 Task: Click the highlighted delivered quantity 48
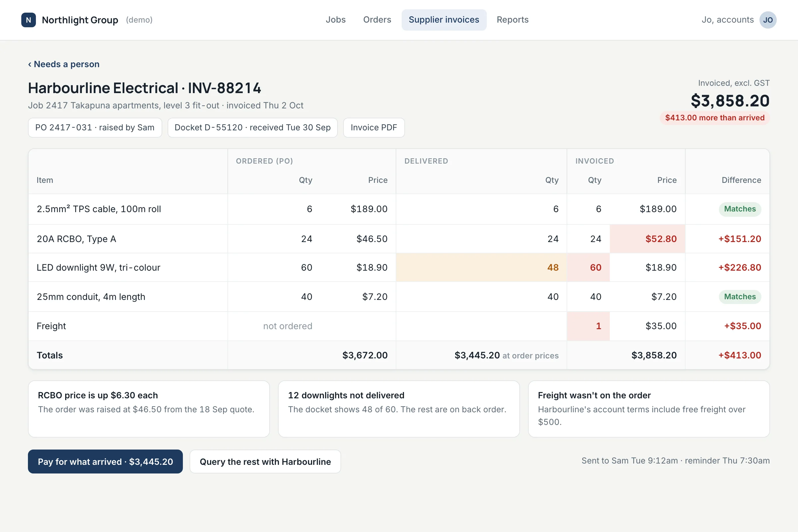tap(481, 267)
